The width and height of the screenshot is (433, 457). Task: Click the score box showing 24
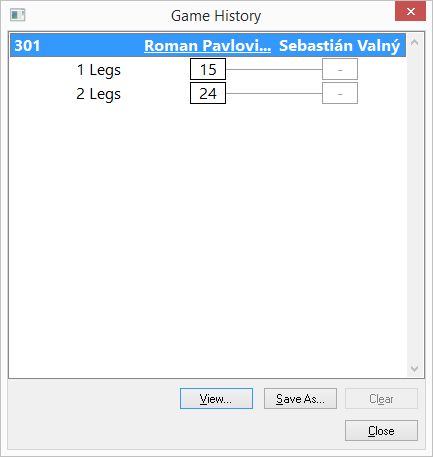click(x=208, y=93)
